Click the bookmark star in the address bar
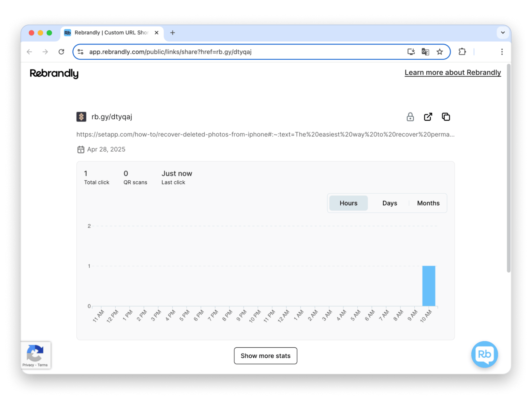This screenshot has height=403, width=532. coord(440,52)
